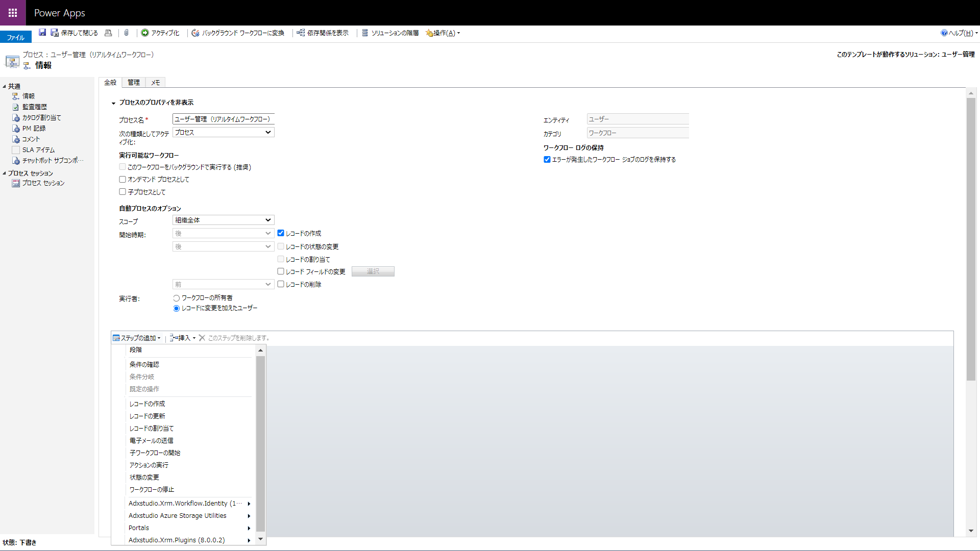
Task: Click the アクティブ化 green activate icon
Action: point(145,33)
